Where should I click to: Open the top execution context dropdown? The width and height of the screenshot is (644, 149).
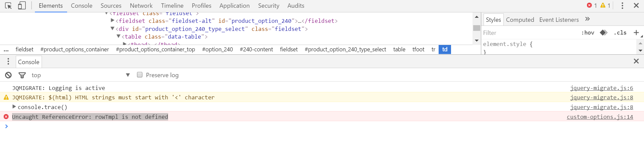point(128,75)
